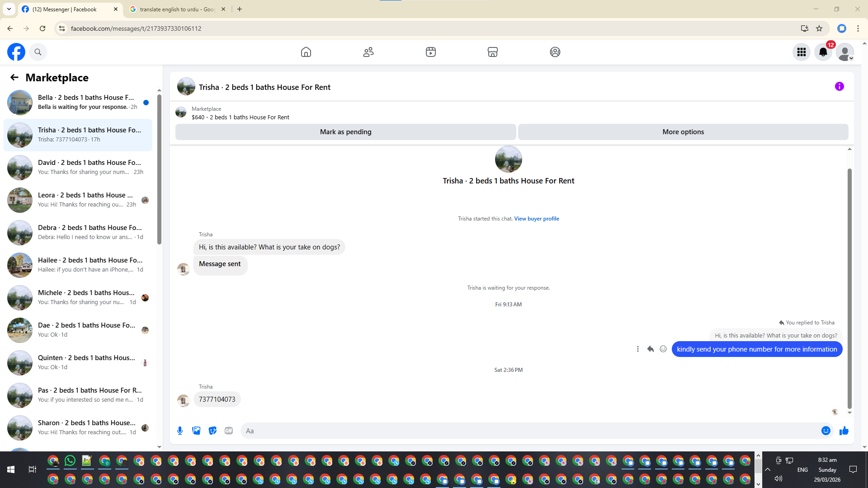
Task: Open more options dots beside sent message
Action: click(x=638, y=349)
